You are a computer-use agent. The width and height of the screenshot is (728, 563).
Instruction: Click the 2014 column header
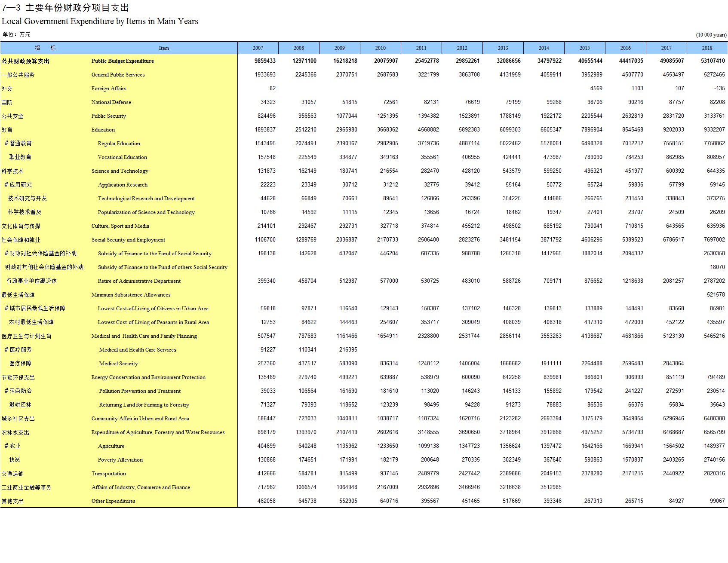[544, 48]
